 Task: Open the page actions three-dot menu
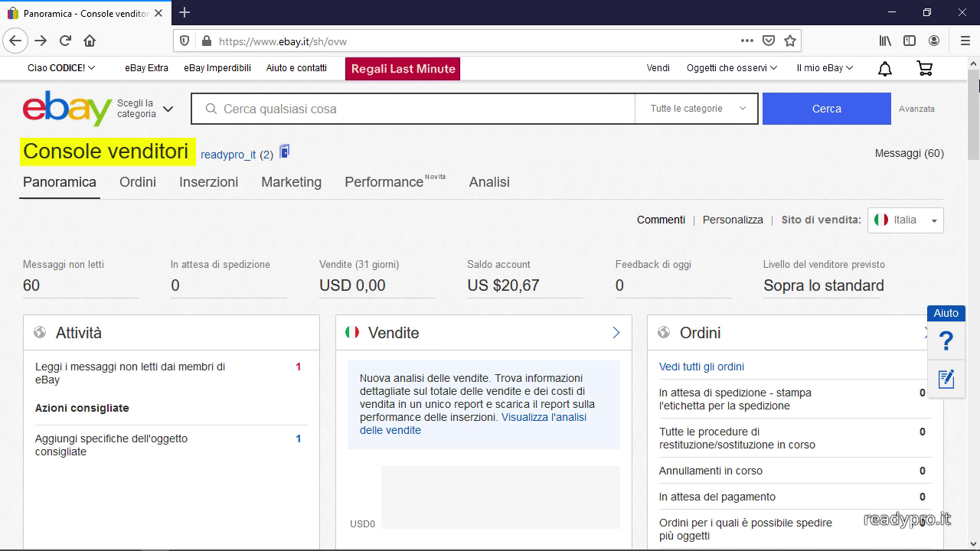[x=747, y=41]
